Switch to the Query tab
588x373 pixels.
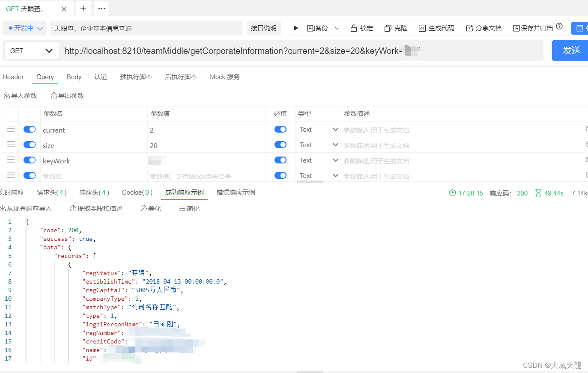click(45, 77)
